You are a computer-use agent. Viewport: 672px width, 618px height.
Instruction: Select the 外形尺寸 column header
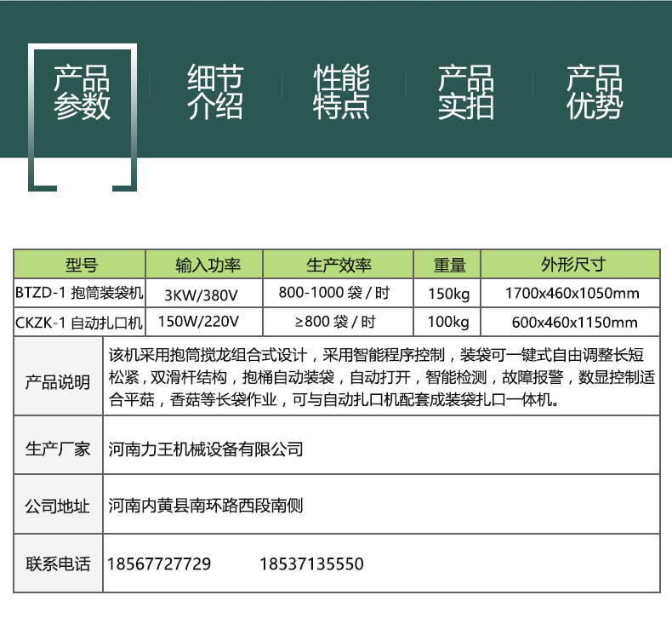(571, 265)
